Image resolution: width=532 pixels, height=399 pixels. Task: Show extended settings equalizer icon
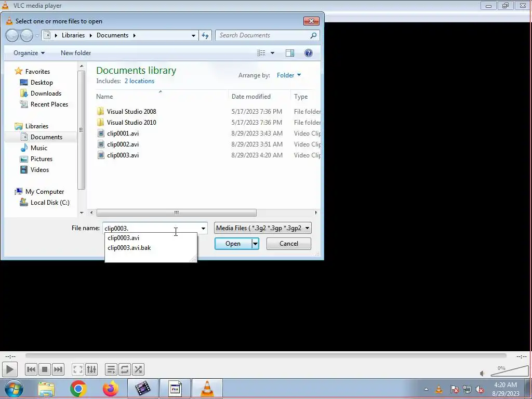pos(91,369)
